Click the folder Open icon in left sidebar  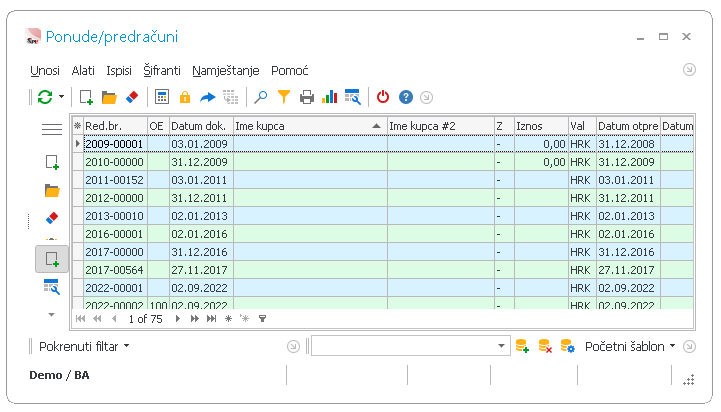(52, 190)
